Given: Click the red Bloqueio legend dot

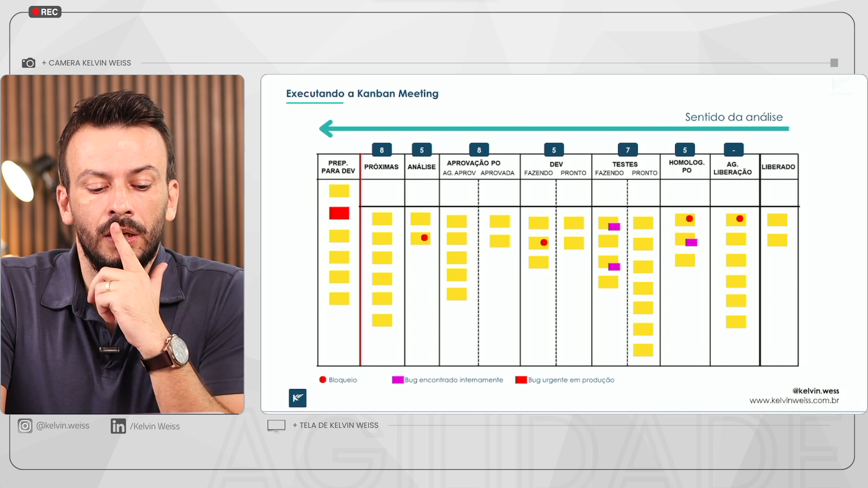Looking at the screenshot, I should pos(323,380).
